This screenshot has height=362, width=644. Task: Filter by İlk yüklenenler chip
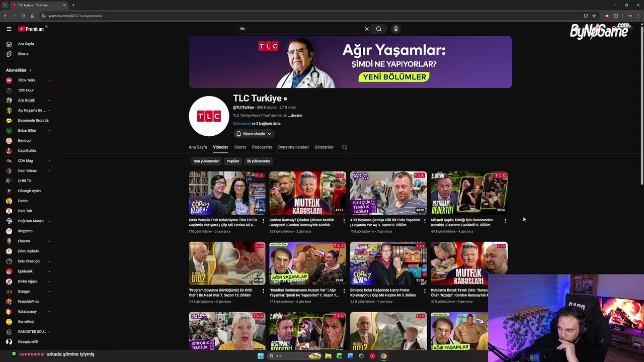[x=259, y=161]
